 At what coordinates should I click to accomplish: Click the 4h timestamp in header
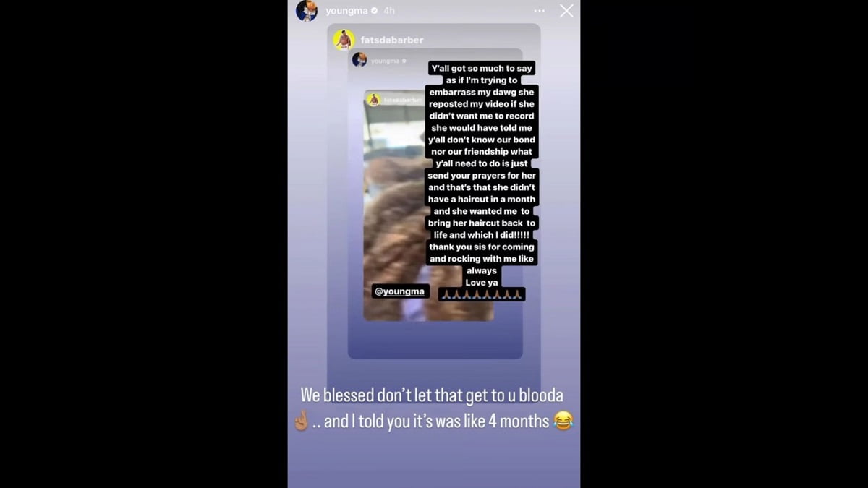pyautogui.click(x=389, y=11)
